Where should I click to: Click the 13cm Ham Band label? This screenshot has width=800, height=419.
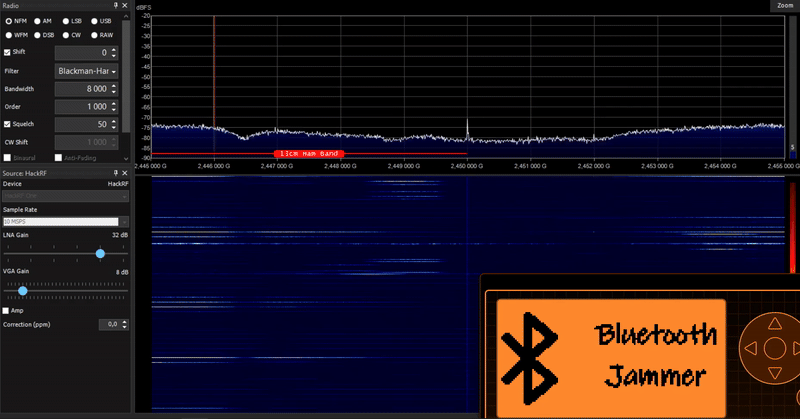pyautogui.click(x=309, y=154)
